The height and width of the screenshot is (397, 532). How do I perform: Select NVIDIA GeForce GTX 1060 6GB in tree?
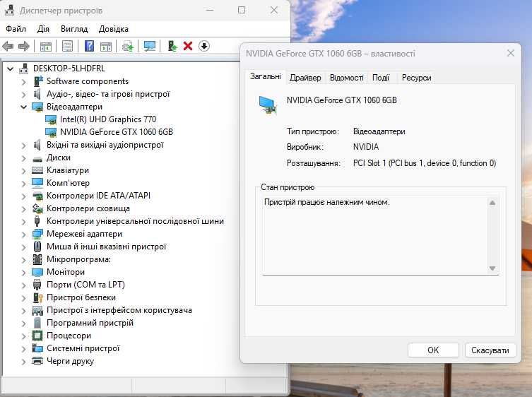tap(117, 132)
